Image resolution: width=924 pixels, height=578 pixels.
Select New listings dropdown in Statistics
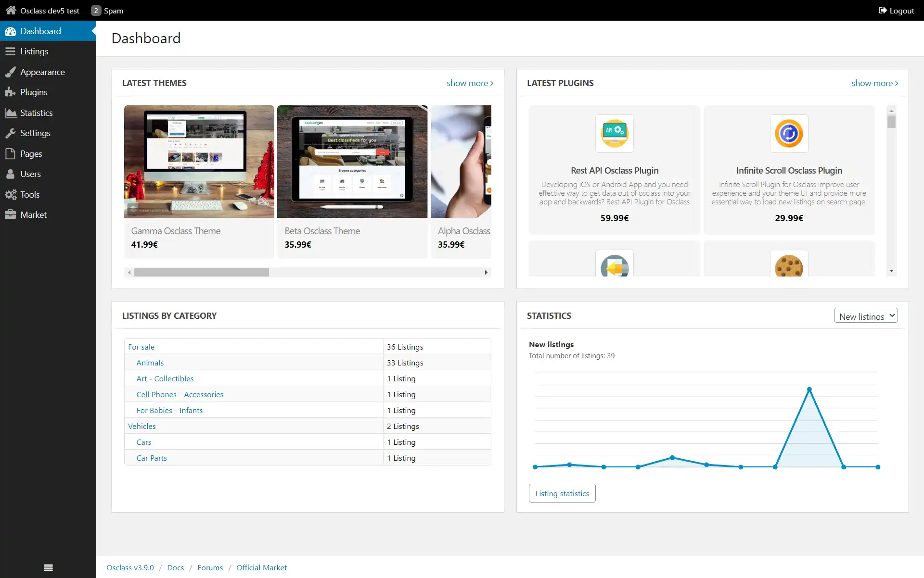(865, 316)
